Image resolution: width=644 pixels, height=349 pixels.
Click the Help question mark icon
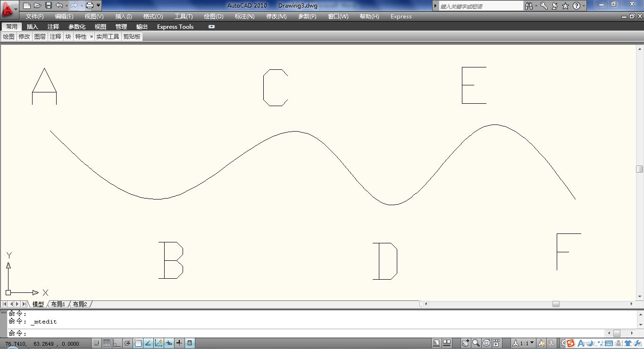point(576,6)
